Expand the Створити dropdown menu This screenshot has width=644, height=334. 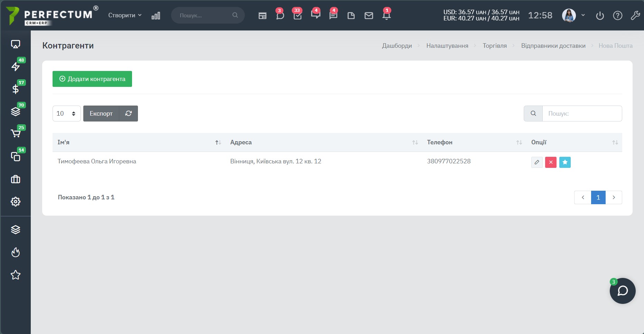[x=125, y=15]
